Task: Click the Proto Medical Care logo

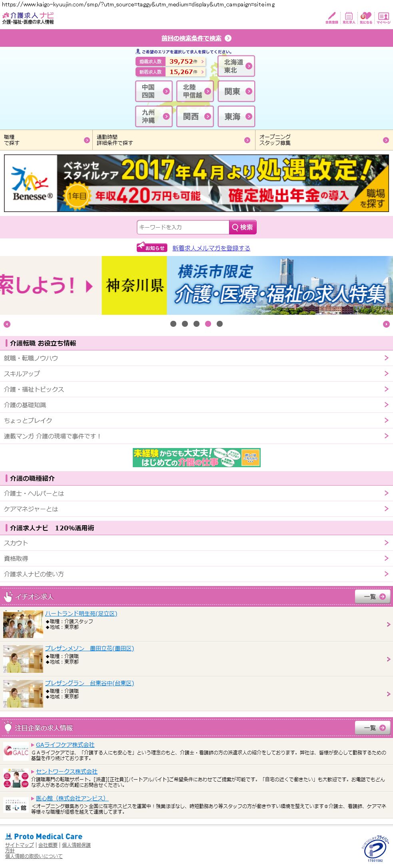Action: tap(44, 836)
